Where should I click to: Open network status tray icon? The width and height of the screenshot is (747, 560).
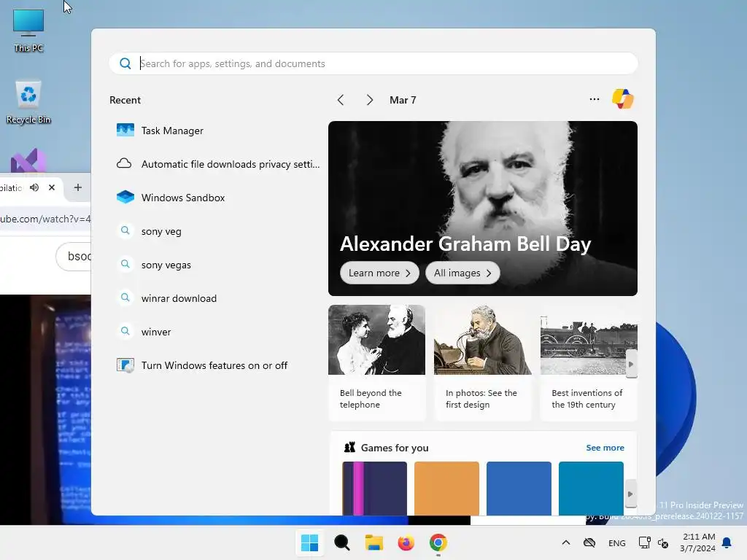click(645, 542)
